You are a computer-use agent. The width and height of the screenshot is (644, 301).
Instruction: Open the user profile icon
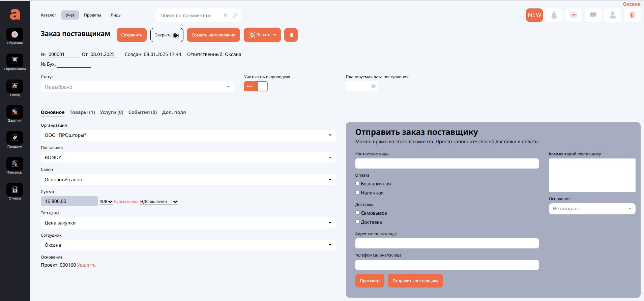click(x=613, y=15)
